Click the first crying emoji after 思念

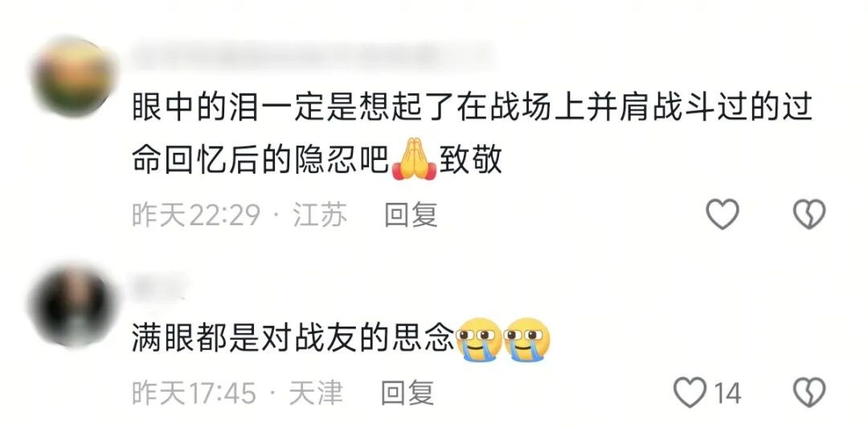point(479,340)
